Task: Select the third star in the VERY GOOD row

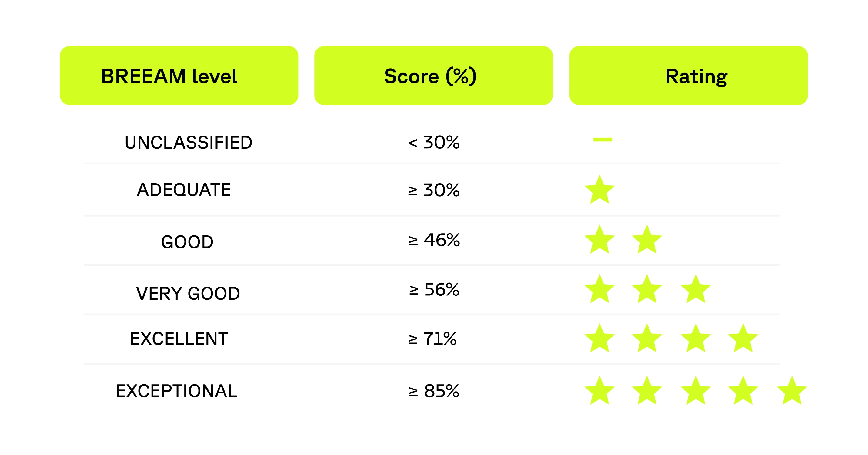Action: tap(696, 290)
